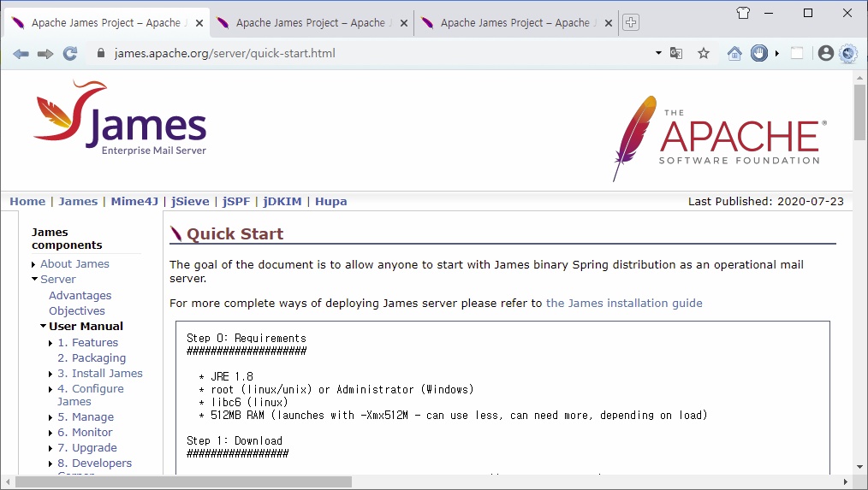Open the James navigation link
Image resolution: width=868 pixels, height=490 pixels.
[x=78, y=201]
